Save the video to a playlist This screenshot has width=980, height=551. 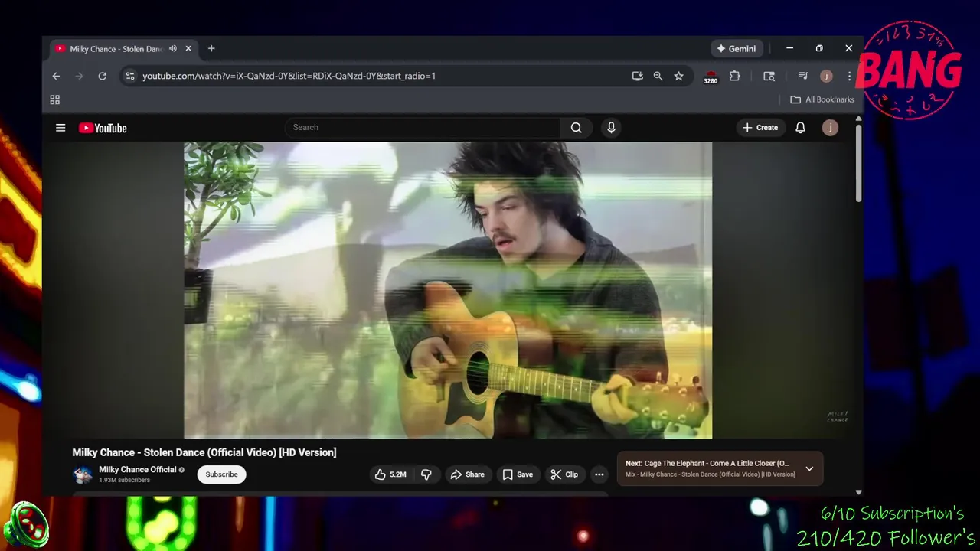pos(518,474)
